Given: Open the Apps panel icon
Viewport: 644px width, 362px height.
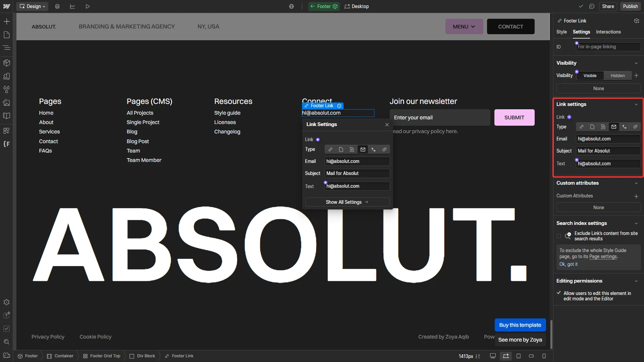Looking at the screenshot, I should 6,130.
